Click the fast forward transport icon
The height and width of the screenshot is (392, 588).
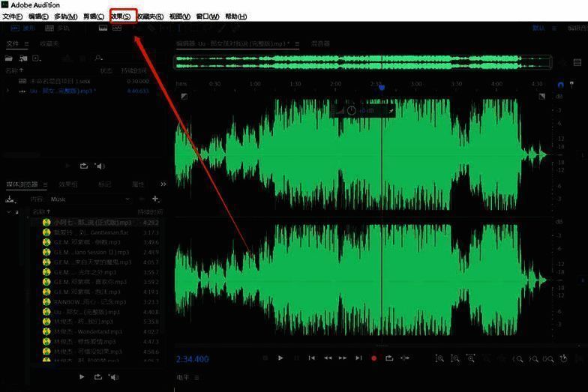point(343,358)
